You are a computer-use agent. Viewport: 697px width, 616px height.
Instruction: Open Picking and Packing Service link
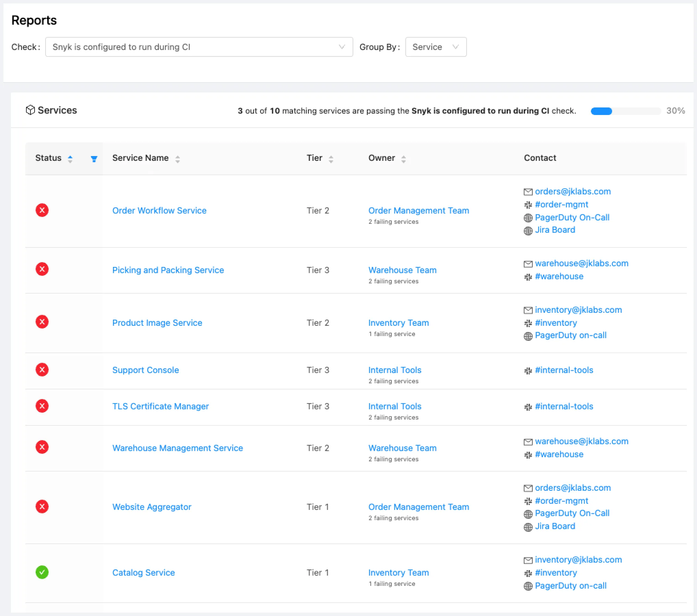(x=168, y=270)
